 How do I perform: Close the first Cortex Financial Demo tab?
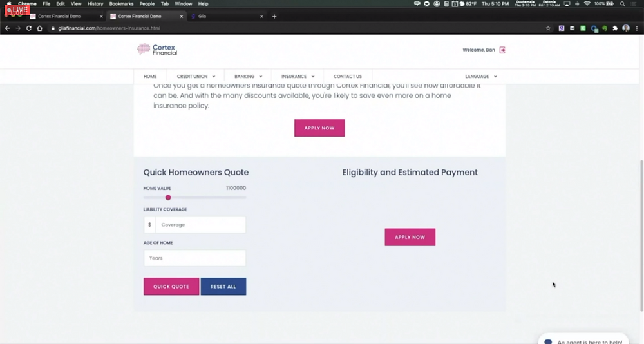pyautogui.click(x=102, y=17)
